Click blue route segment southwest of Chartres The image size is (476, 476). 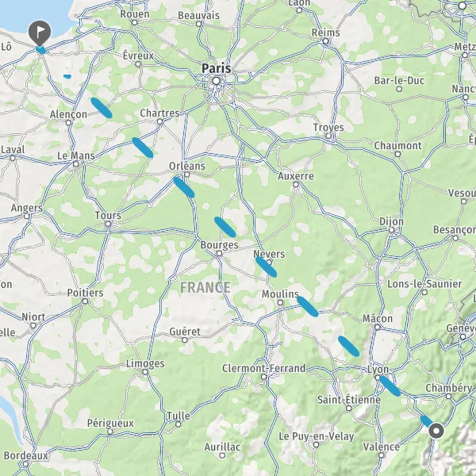click(x=142, y=148)
